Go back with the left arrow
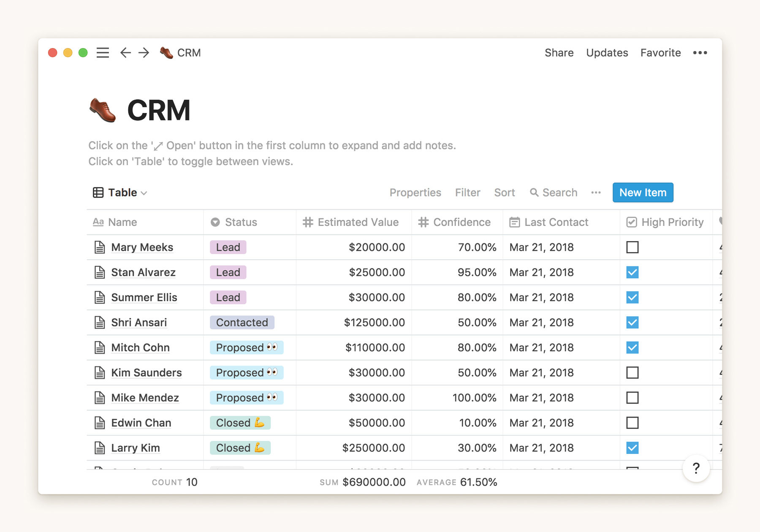 point(125,53)
